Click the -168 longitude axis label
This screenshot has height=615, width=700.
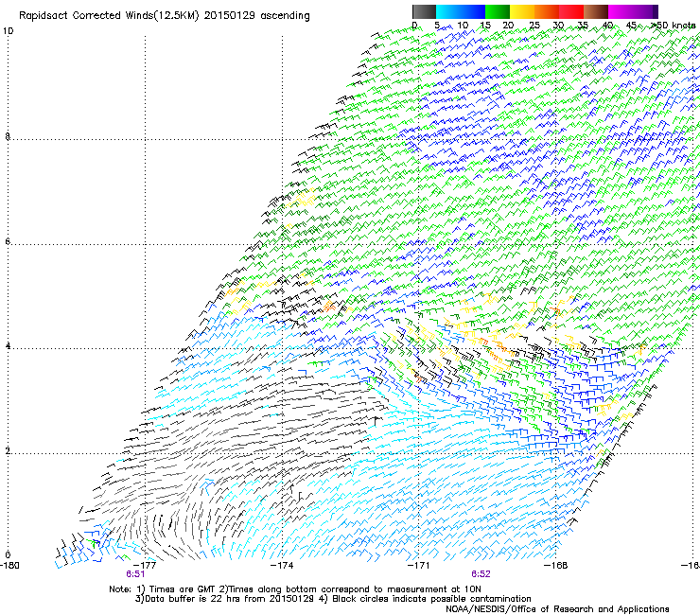coord(556,566)
